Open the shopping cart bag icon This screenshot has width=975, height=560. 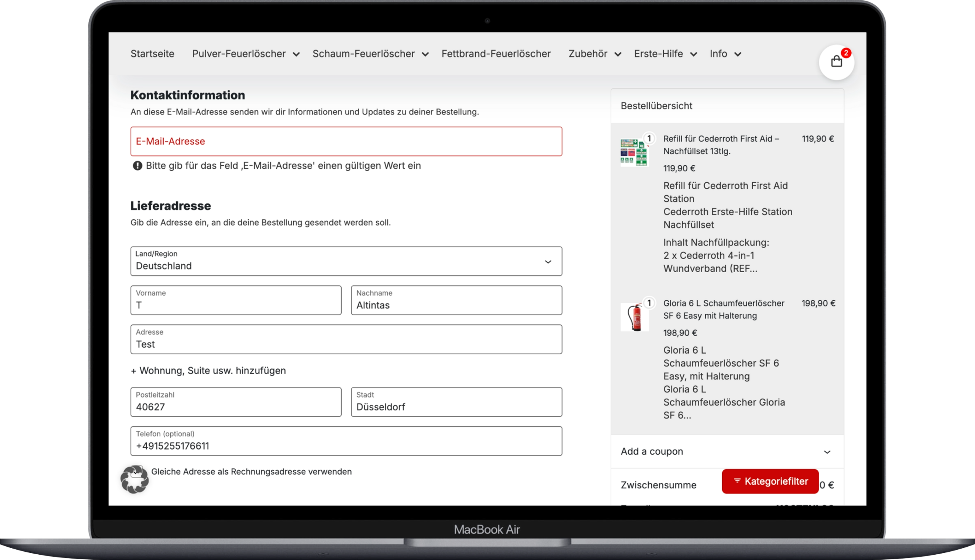point(836,62)
